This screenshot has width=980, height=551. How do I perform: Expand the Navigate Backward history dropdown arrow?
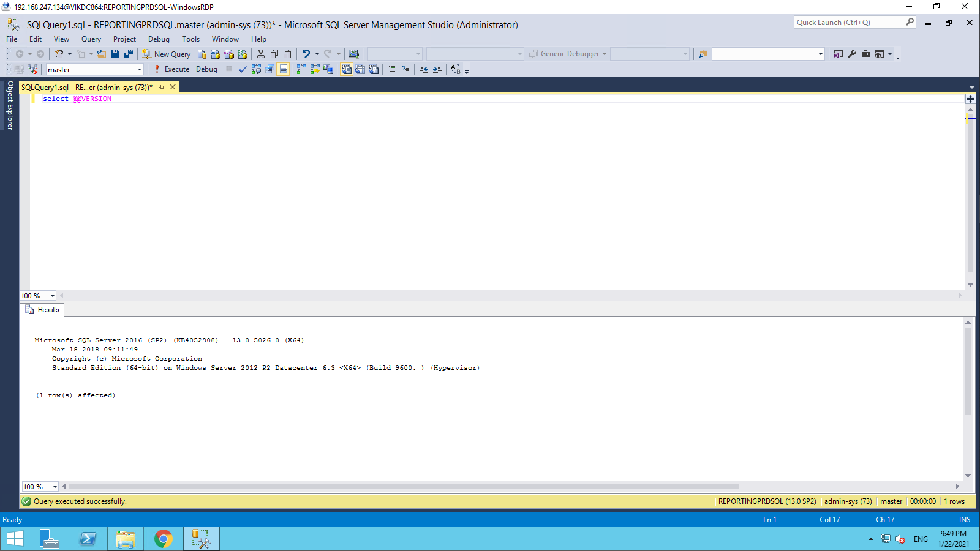30,54
